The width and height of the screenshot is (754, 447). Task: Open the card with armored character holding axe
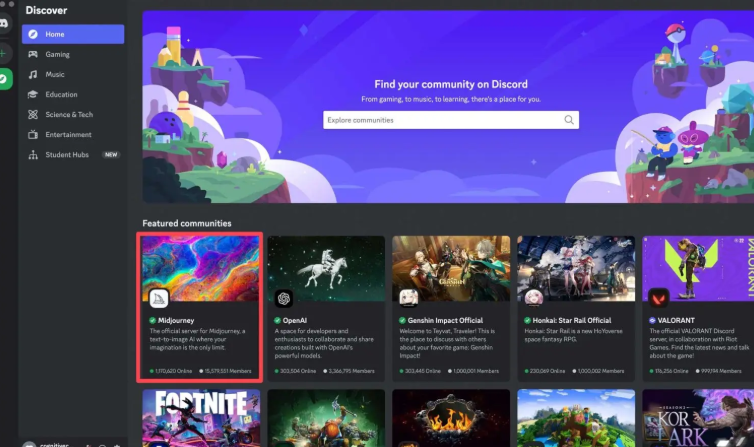coord(326,418)
